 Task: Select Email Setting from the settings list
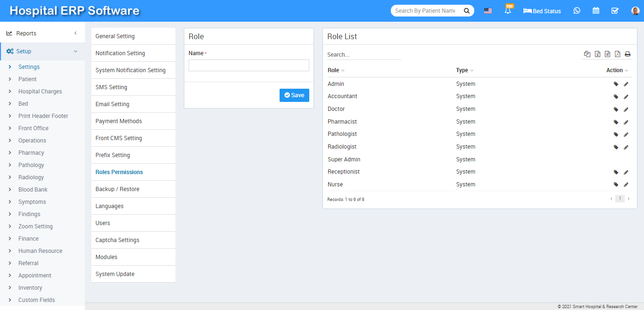click(x=112, y=104)
